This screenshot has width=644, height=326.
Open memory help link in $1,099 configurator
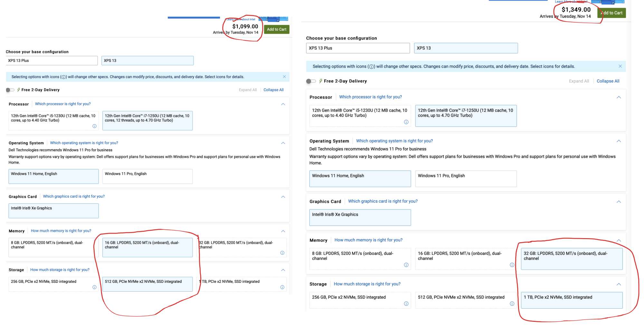point(61,231)
